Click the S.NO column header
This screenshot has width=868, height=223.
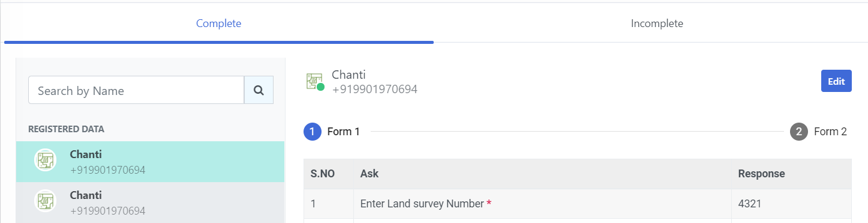pos(323,174)
